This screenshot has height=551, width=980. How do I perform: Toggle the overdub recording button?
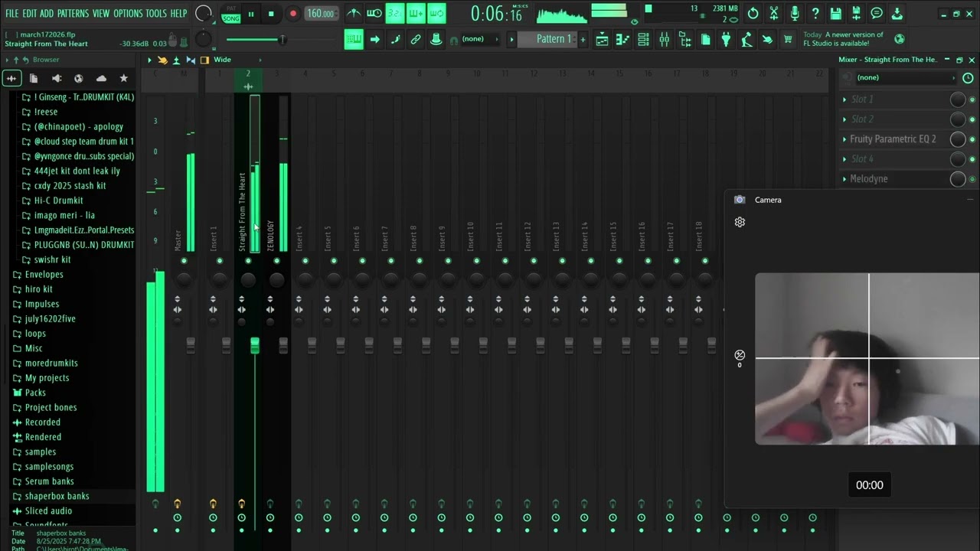coord(416,14)
